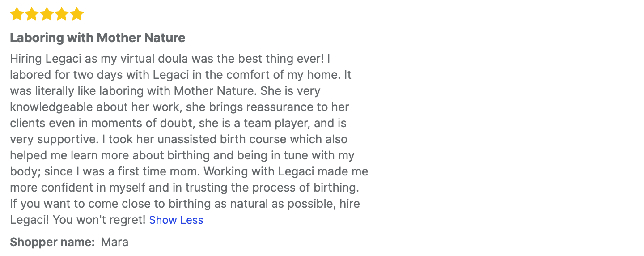
Task: Click the review title "Laboring with Mother Nature"
Action: (97, 38)
